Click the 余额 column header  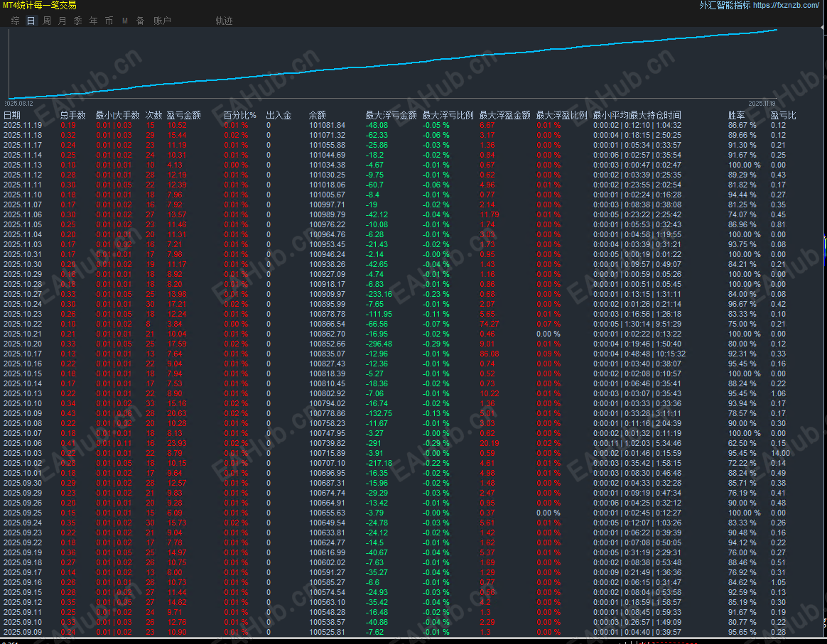point(317,115)
